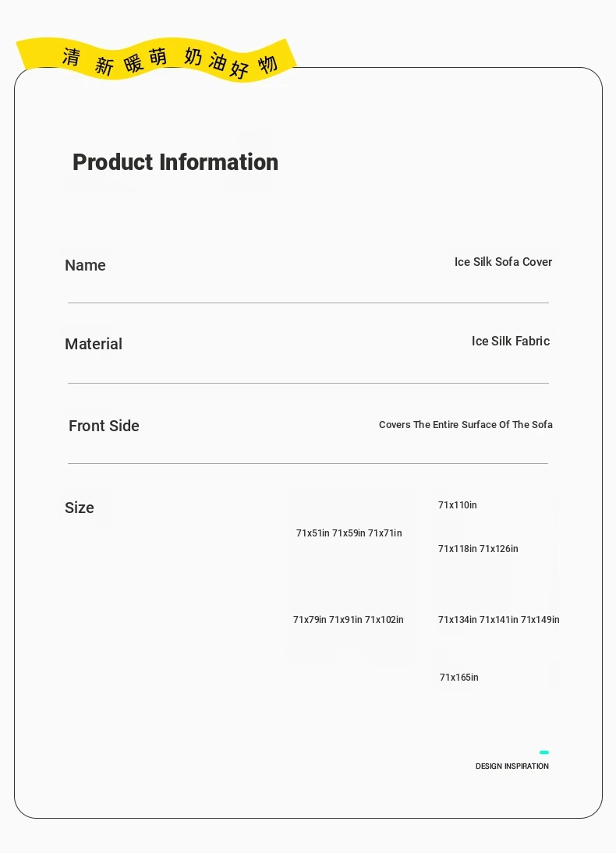
Task: Click the Material label
Action: point(94,344)
